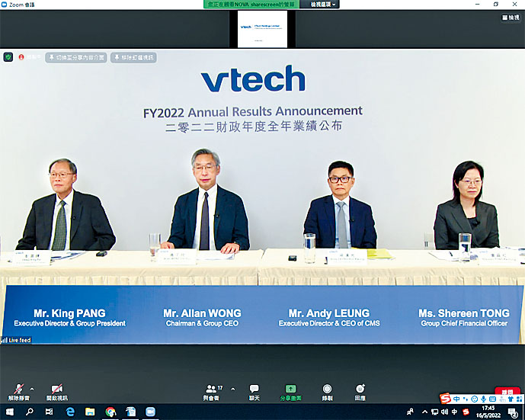Toggle punctuation mode on Sogou IME bar

click(466, 399)
